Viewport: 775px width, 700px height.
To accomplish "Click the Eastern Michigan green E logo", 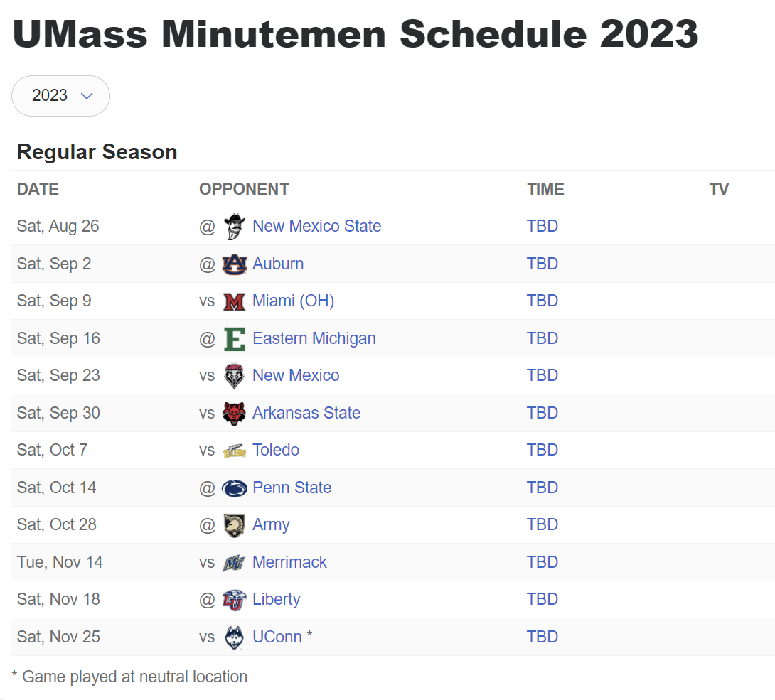I will [x=235, y=339].
